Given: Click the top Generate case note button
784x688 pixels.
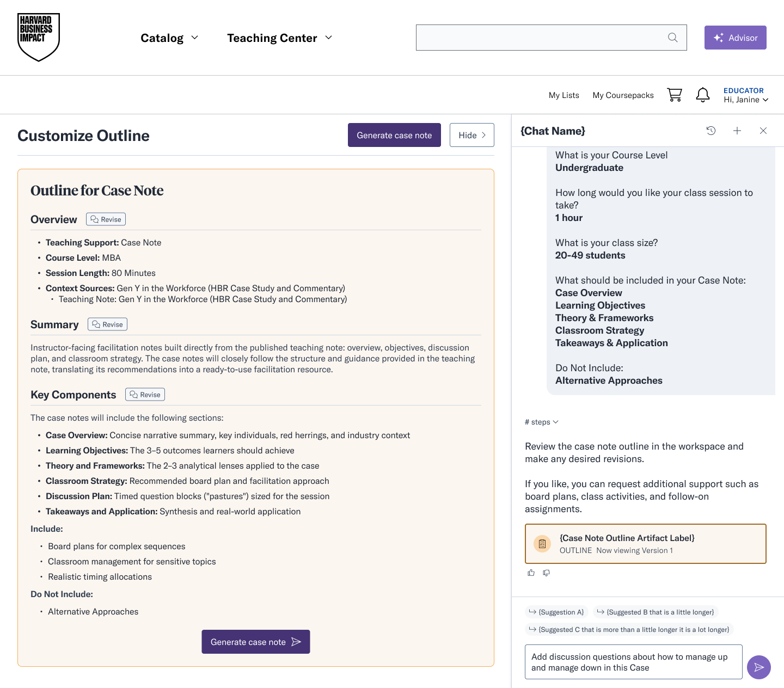Looking at the screenshot, I should tap(394, 135).
